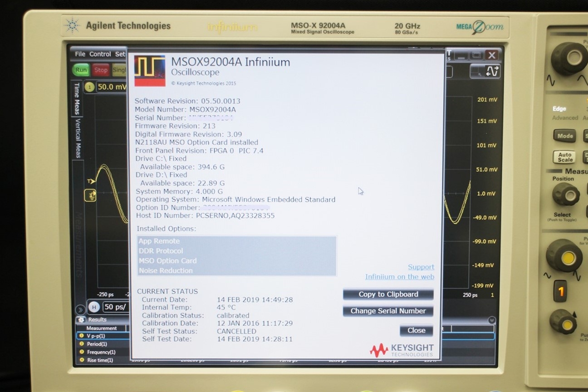Viewport: 588px width, 392px height.
Task: Click the System Memory 4.000 G line
Action: pos(179,191)
